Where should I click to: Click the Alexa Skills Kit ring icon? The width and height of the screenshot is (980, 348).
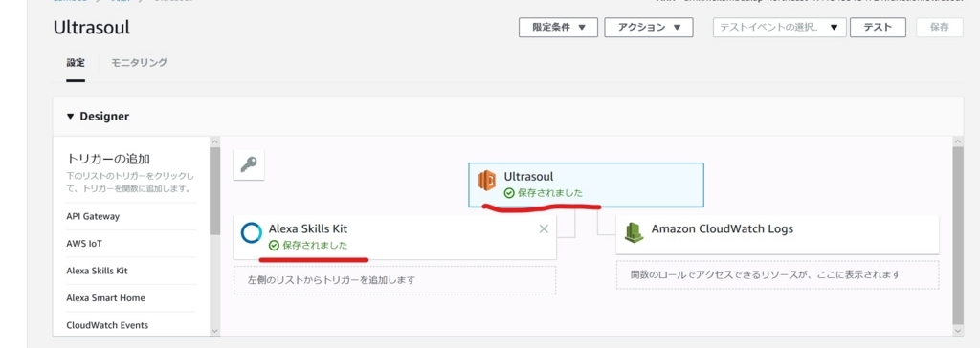click(252, 232)
